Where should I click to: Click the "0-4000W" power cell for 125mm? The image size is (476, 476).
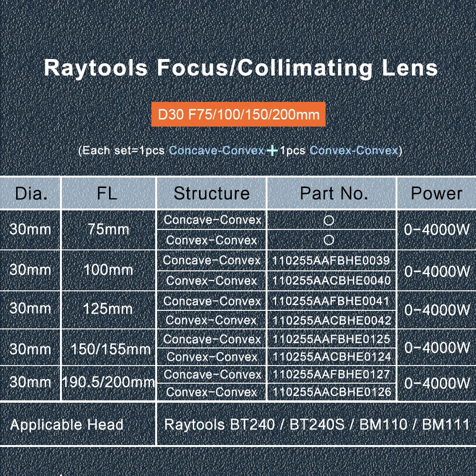tap(437, 310)
